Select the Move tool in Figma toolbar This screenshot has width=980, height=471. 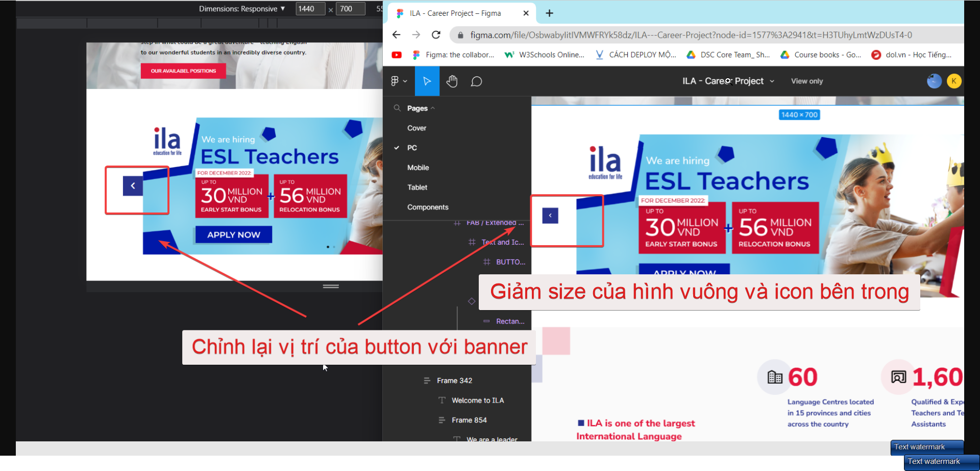[x=427, y=81]
